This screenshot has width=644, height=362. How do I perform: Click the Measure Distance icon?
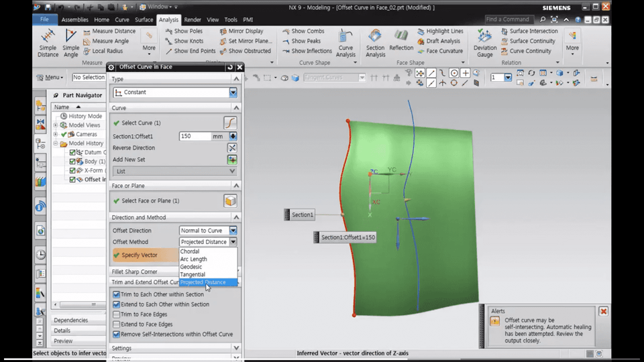[87, 32]
